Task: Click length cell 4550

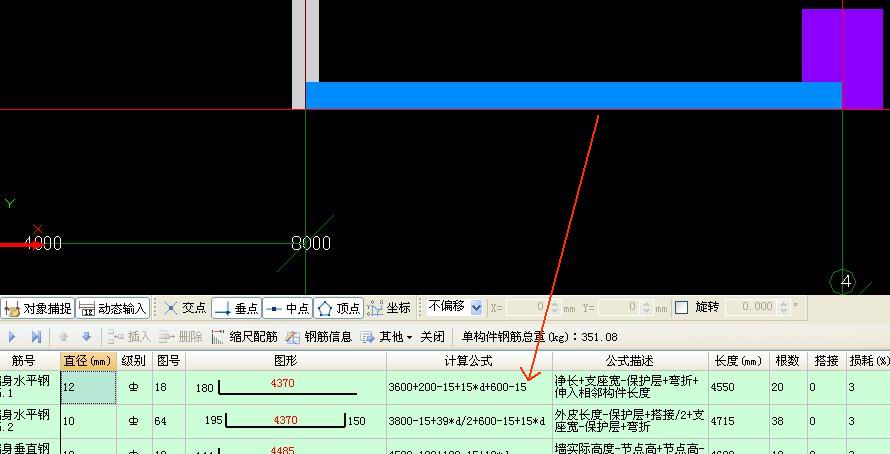Action: coord(738,387)
